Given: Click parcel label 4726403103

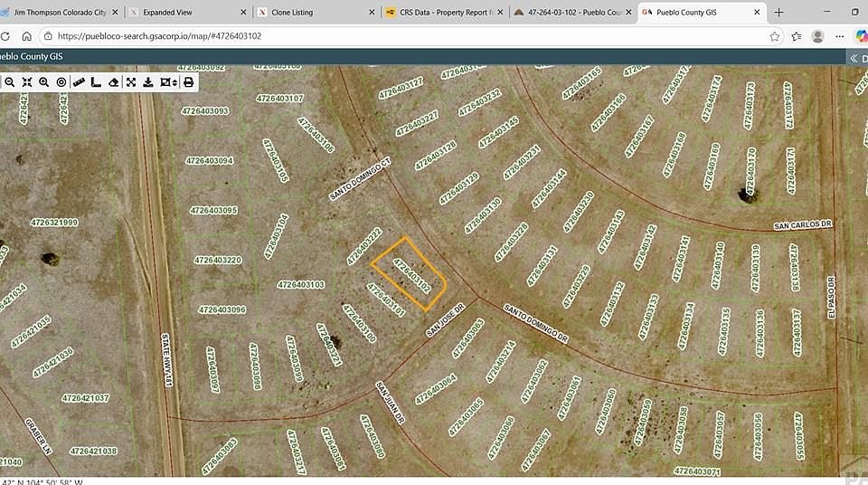Looking at the screenshot, I should point(300,284).
